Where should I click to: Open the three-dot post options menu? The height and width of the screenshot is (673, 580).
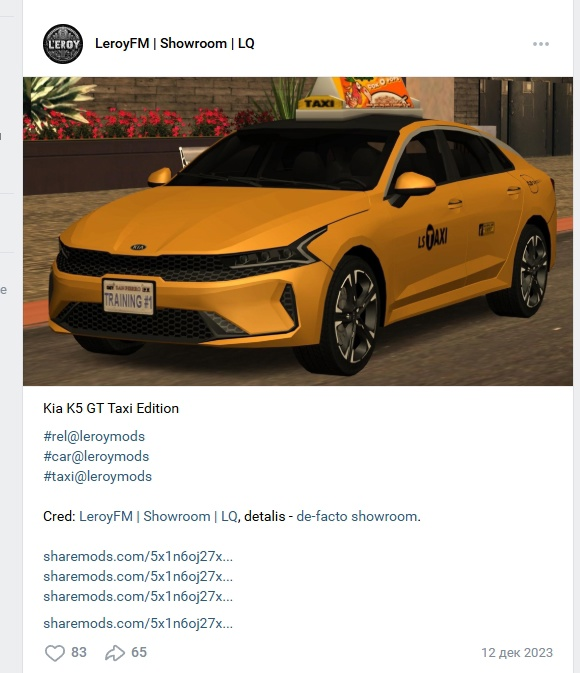(x=541, y=44)
